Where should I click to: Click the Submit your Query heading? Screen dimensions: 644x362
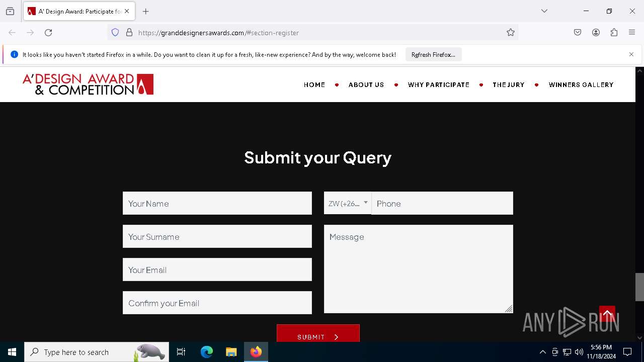tap(318, 157)
